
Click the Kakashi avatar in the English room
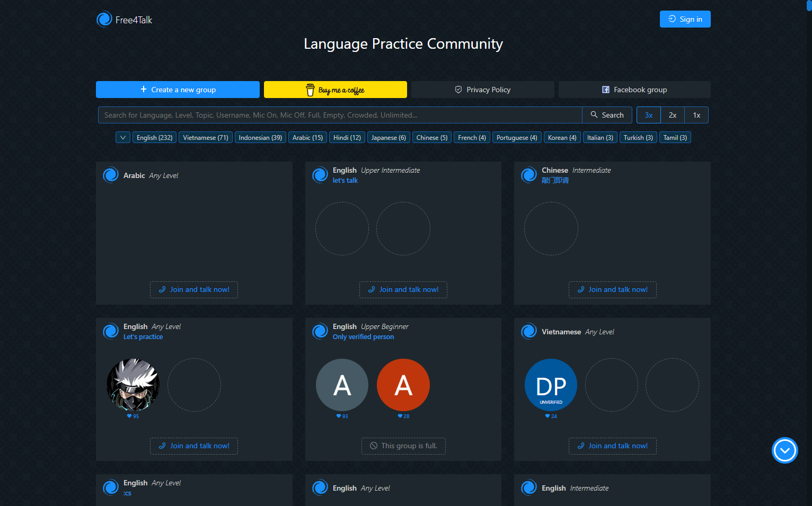pyautogui.click(x=133, y=385)
